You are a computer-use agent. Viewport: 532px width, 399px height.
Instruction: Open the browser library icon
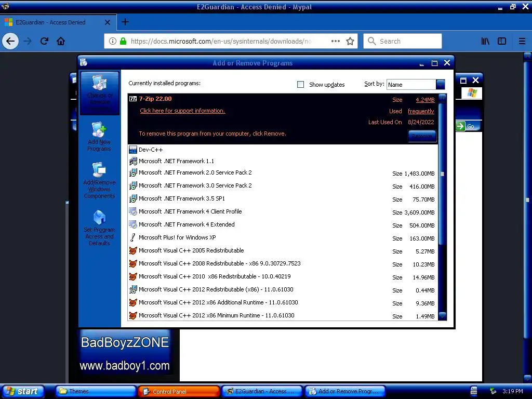(485, 42)
